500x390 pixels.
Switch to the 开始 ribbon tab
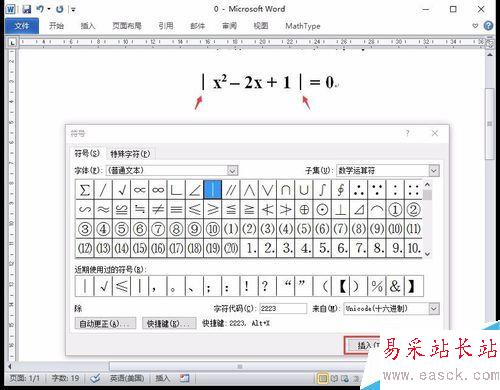(56, 26)
